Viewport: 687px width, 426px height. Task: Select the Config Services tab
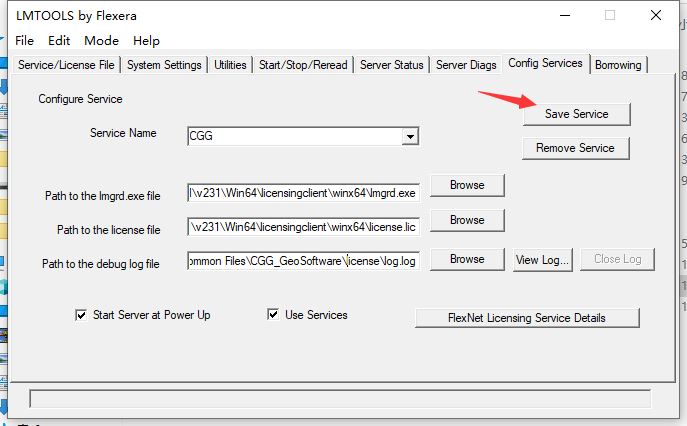[545, 63]
